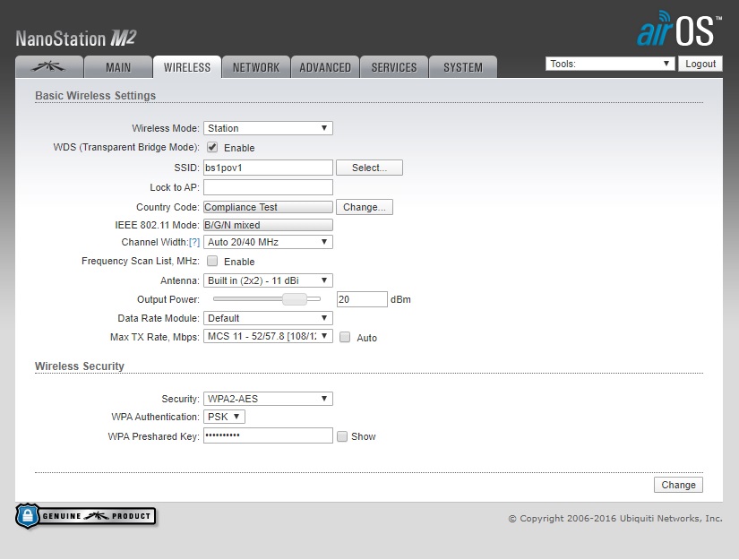Click the Change button at bottom

click(678, 485)
